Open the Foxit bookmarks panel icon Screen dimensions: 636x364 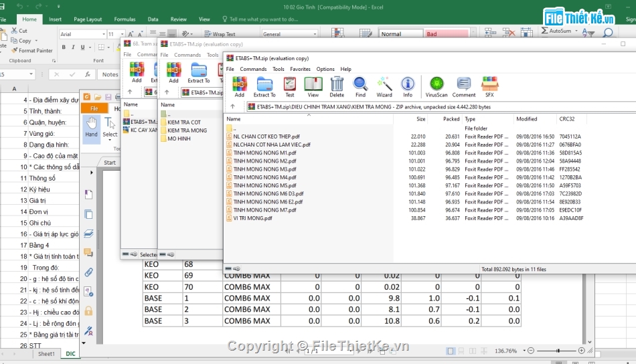[89, 195]
